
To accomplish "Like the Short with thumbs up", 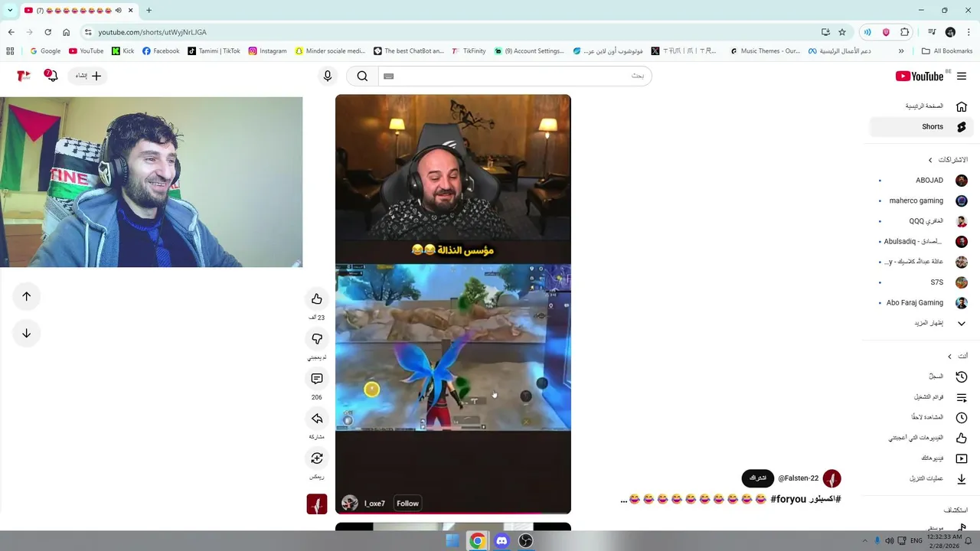I will 317,299.
